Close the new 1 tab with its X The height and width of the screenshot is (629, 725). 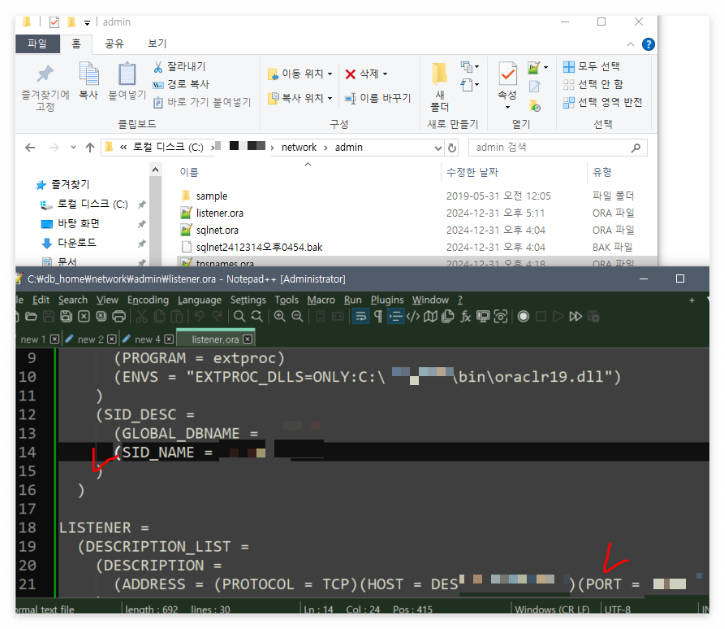[55, 339]
